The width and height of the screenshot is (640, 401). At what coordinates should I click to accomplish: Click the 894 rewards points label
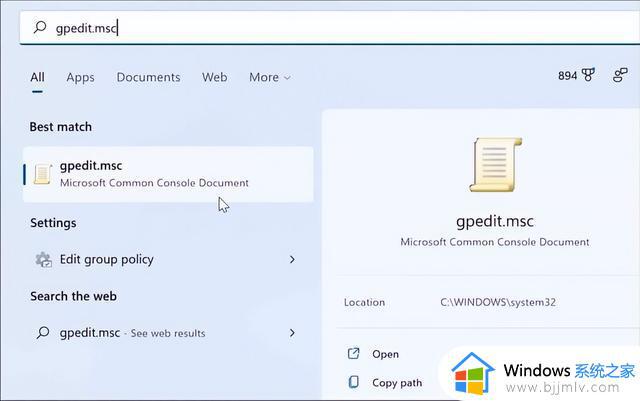(567, 76)
